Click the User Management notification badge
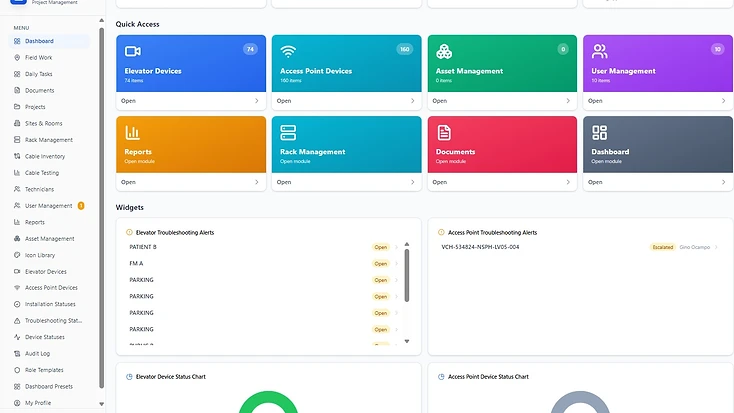The height and width of the screenshot is (413, 734). (x=81, y=206)
